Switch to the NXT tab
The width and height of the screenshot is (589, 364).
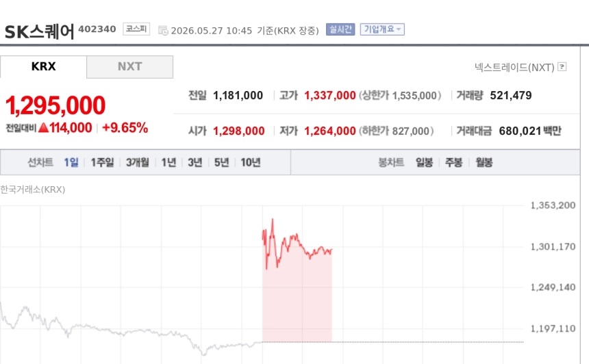(x=130, y=67)
